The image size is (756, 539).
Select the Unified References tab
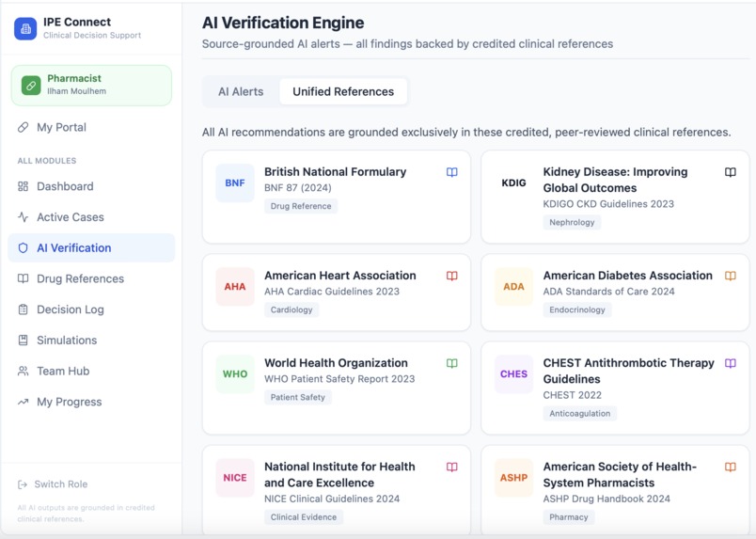click(343, 91)
